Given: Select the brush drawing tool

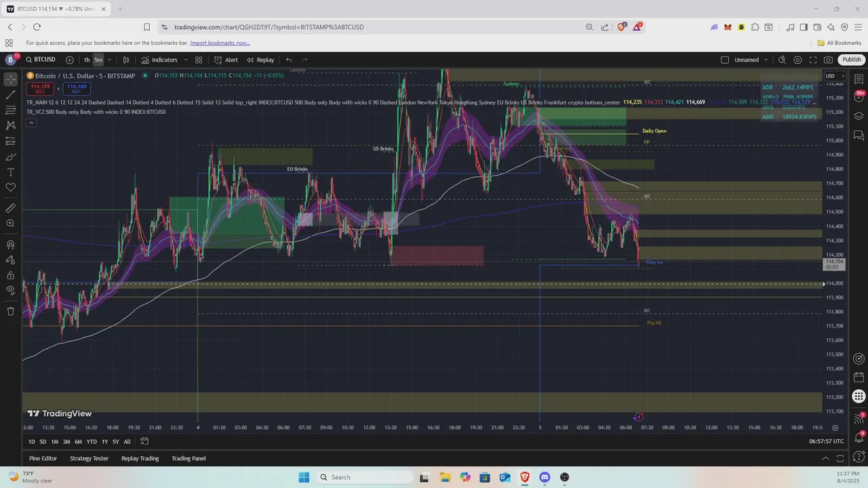Looking at the screenshot, I should 11,157.
